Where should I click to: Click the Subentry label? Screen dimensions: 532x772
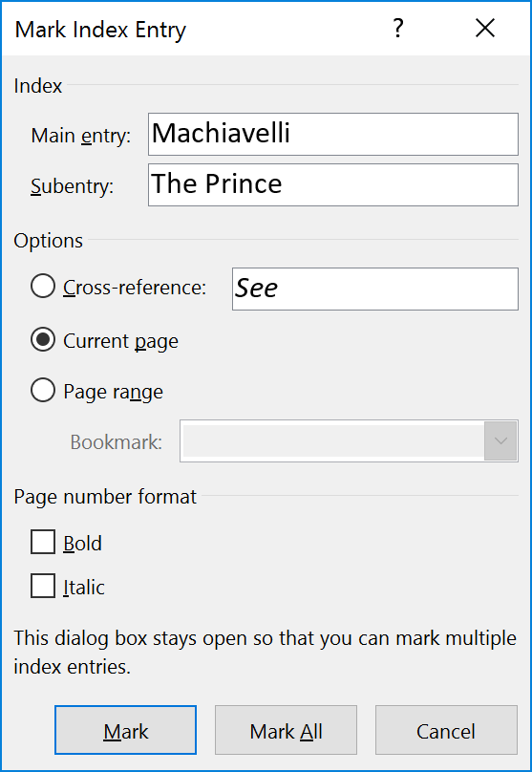coord(73,186)
